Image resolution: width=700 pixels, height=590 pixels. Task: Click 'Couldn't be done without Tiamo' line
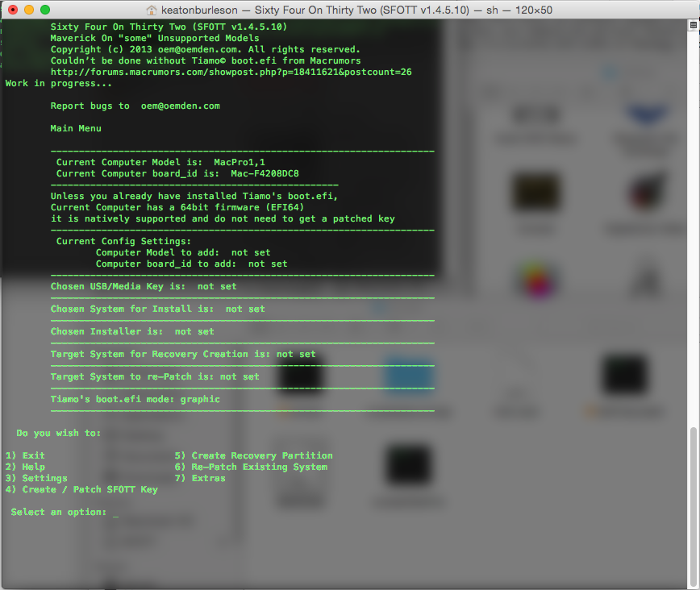[206, 60]
